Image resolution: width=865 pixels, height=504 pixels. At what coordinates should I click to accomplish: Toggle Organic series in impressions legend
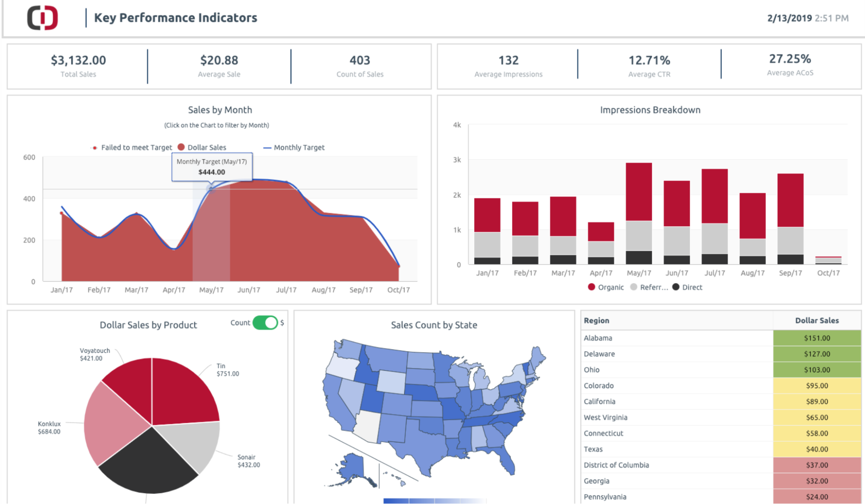pos(605,287)
